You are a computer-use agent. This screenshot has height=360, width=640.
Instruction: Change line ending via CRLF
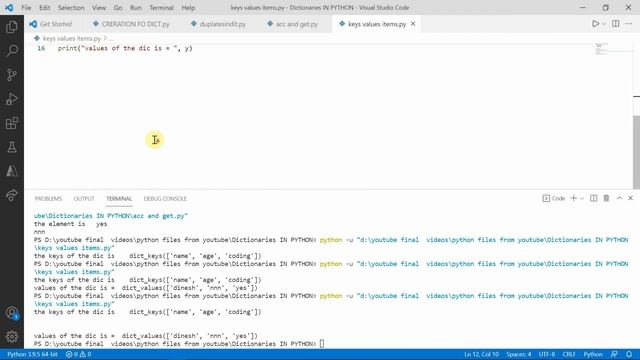point(569,354)
